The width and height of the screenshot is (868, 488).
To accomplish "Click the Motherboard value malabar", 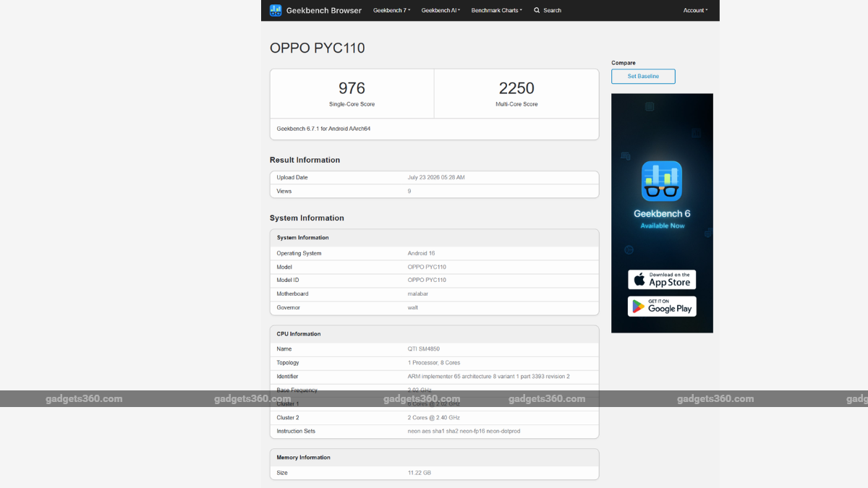I will 419,294.
